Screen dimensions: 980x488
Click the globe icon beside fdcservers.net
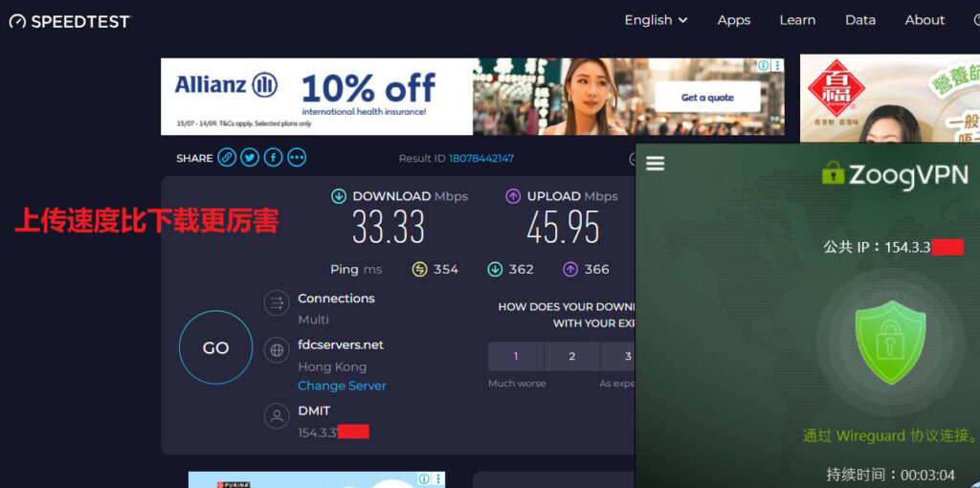tap(277, 350)
